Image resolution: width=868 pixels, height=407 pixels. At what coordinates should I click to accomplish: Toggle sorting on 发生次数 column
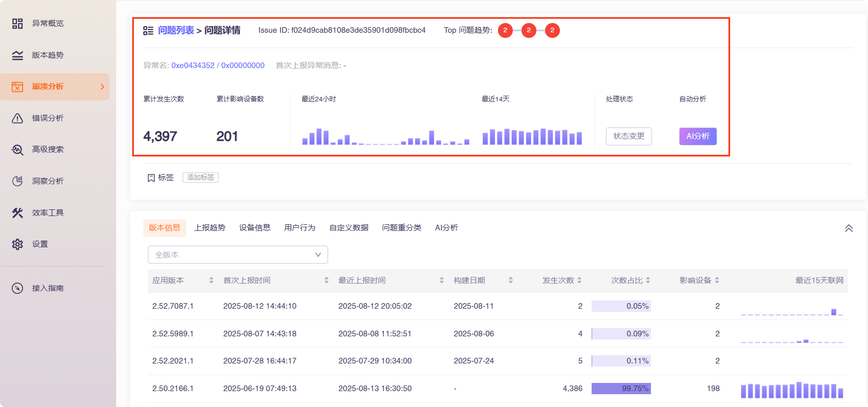(579, 281)
